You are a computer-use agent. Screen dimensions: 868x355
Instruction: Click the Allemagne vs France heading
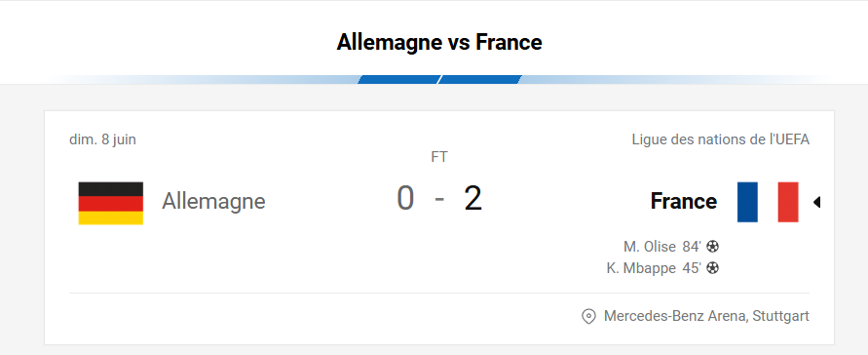coord(439,42)
